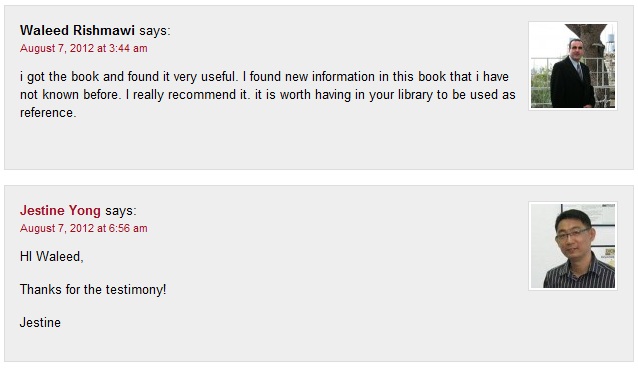Screen dimensions: 638x372
Task: Click the "HI Waleed," greeting line
Action: 52,256
